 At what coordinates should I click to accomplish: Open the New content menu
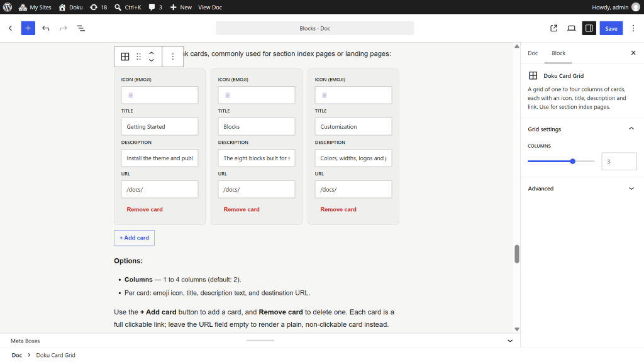(x=180, y=7)
